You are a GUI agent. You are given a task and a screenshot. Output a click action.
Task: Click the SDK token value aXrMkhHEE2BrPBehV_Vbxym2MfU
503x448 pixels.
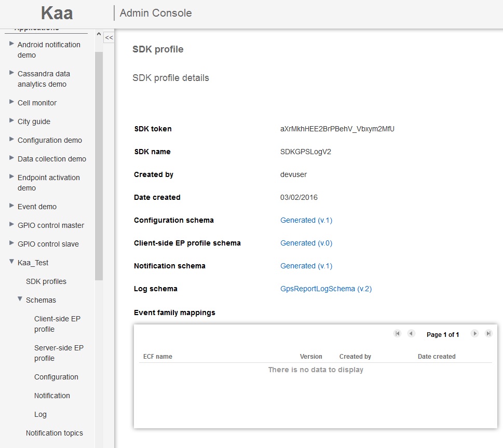(x=337, y=129)
